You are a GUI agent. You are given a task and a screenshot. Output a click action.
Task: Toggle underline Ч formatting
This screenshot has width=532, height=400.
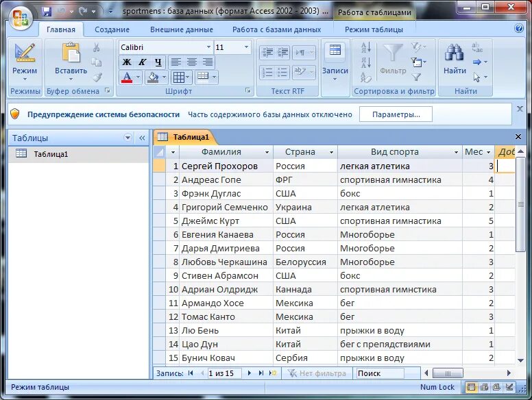click(x=158, y=62)
